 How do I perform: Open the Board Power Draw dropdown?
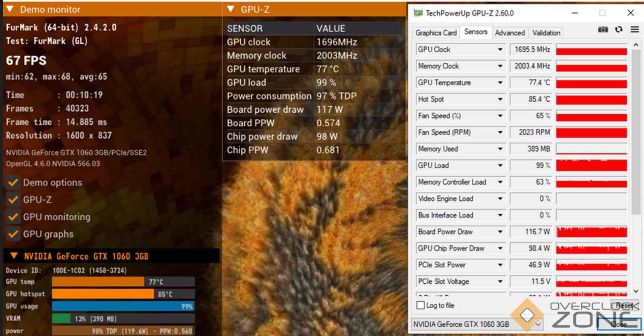[x=500, y=232]
